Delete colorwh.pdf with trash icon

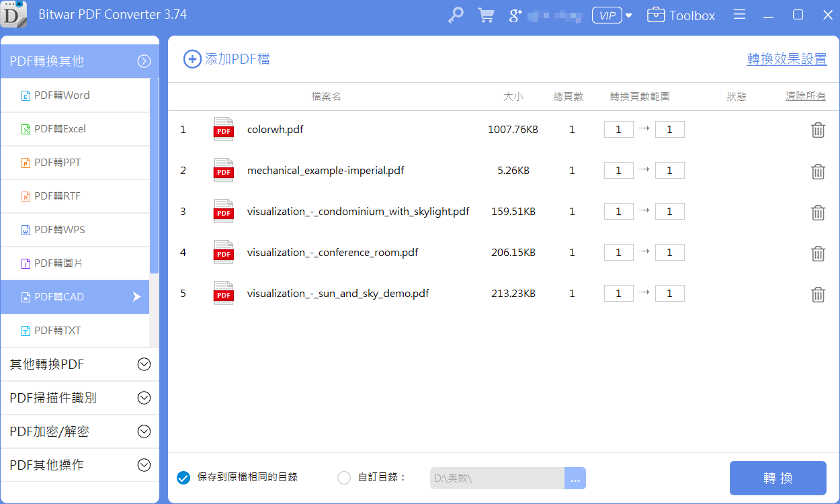click(x=818, y=130)
